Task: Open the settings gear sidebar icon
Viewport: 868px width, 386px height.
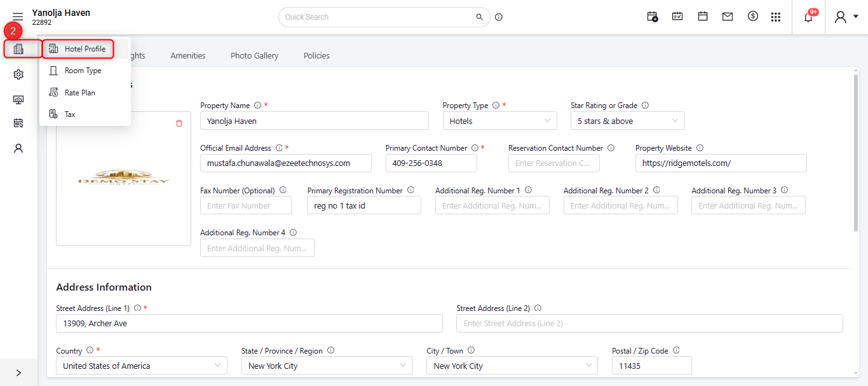Action: pos(18,74)
